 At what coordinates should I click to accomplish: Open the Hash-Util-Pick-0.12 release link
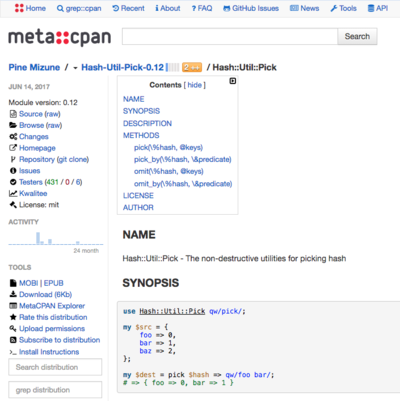point(123,67)
